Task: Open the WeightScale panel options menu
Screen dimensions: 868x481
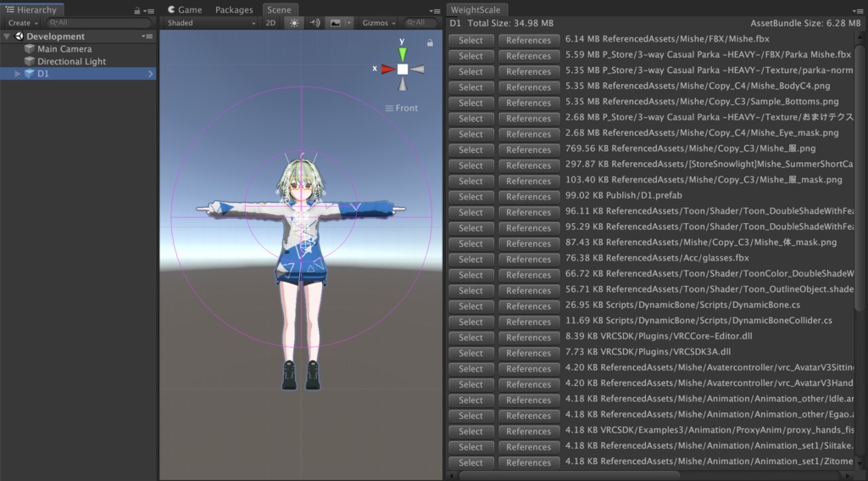Action: (x=858, y=10)
